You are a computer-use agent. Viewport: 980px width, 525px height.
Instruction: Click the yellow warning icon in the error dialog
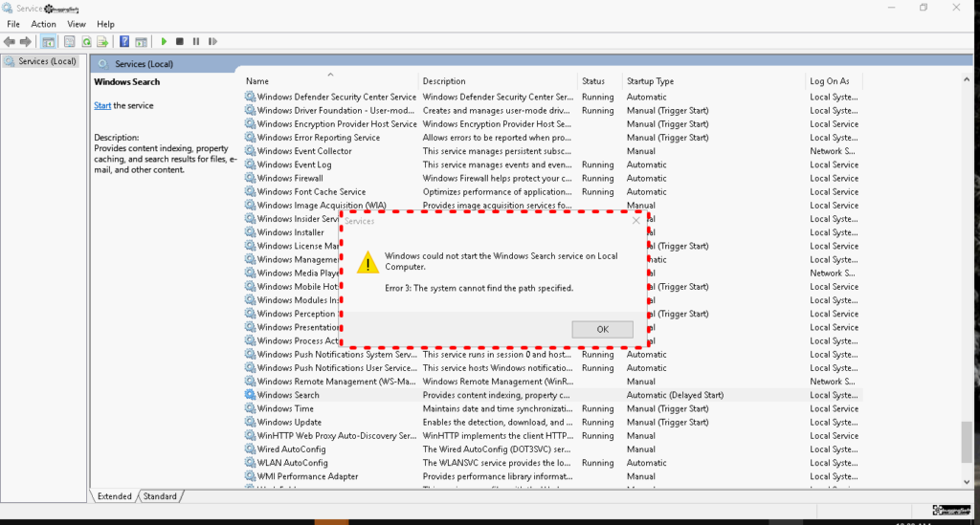coord(367,263)
